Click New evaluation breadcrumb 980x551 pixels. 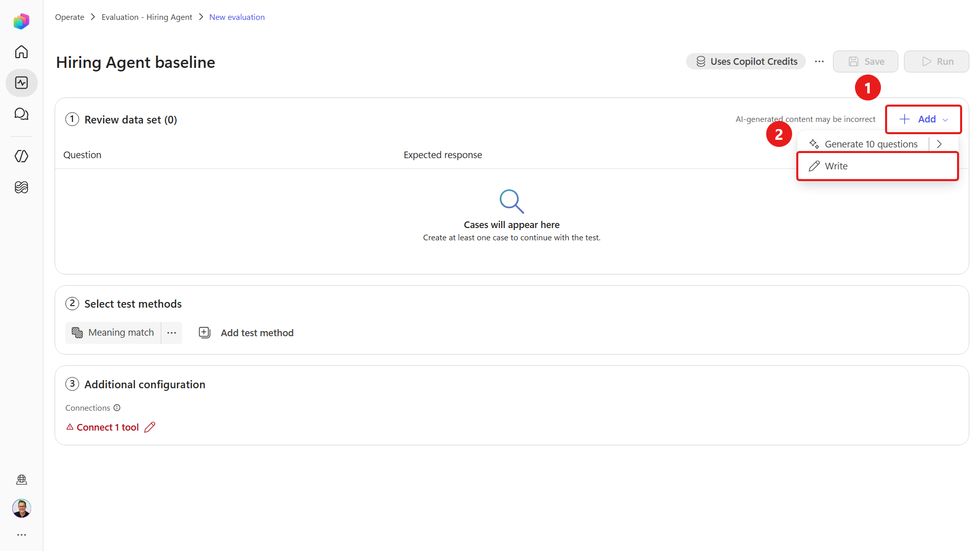237,17
